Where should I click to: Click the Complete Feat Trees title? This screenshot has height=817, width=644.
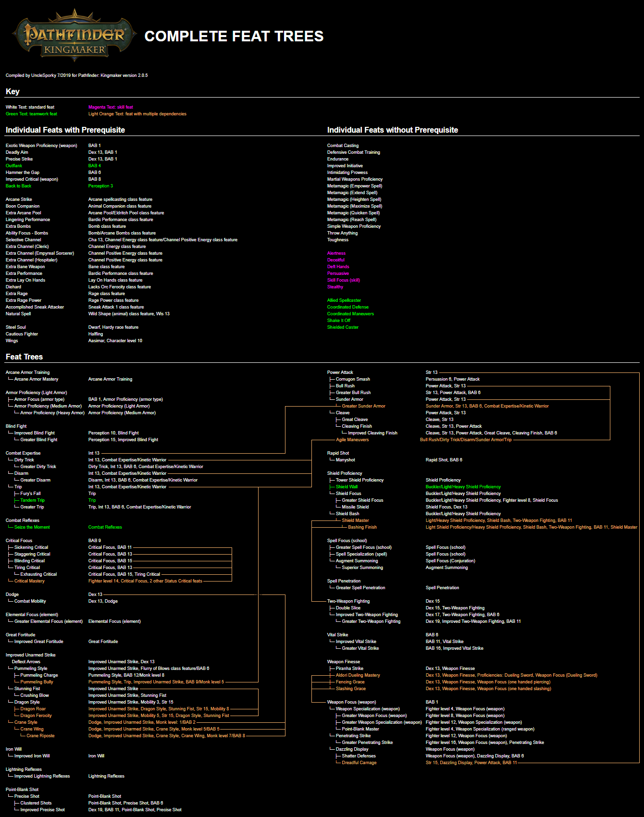point(234,37)
